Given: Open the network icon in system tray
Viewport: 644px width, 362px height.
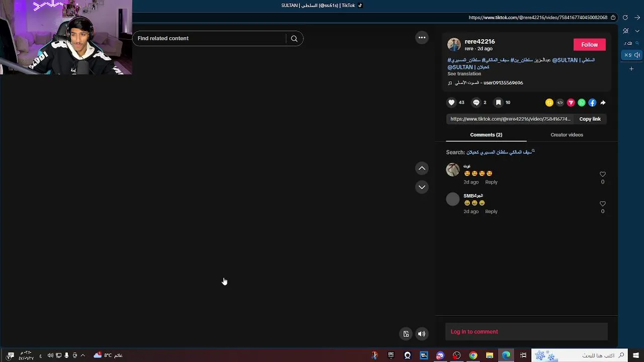Looking at the screenshot, I should (58, 355).
